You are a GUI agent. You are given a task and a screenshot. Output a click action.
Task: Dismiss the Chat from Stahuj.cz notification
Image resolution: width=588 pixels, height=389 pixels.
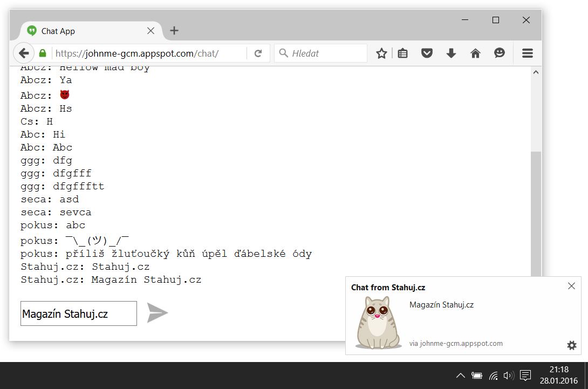[571, 286]
